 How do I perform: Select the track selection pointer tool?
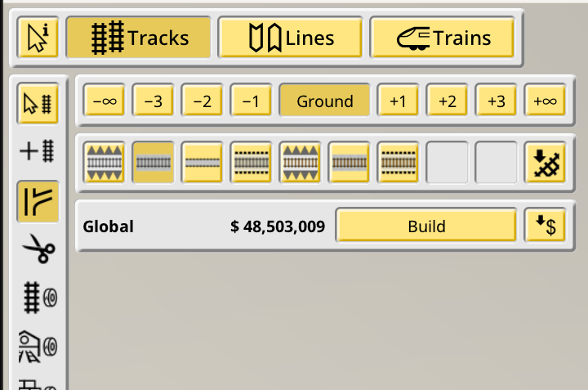[x=38, y=104]
